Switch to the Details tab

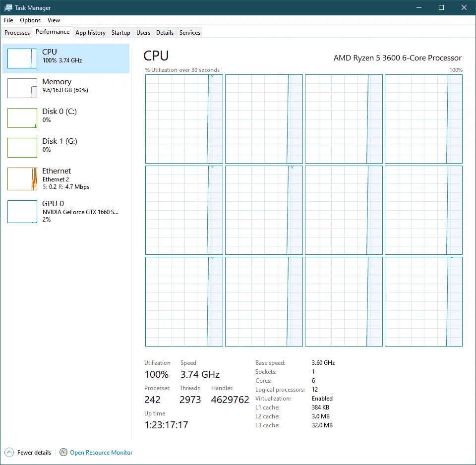click(165, 33)
